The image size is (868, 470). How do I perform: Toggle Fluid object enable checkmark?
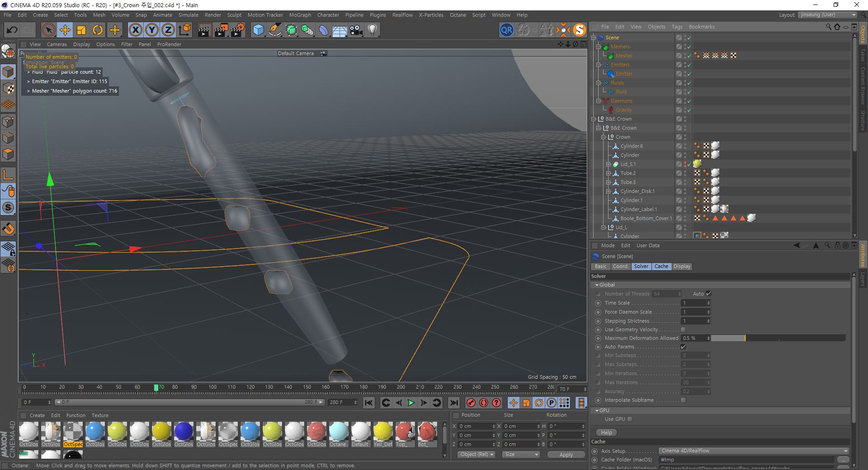[x=689, y=92]
